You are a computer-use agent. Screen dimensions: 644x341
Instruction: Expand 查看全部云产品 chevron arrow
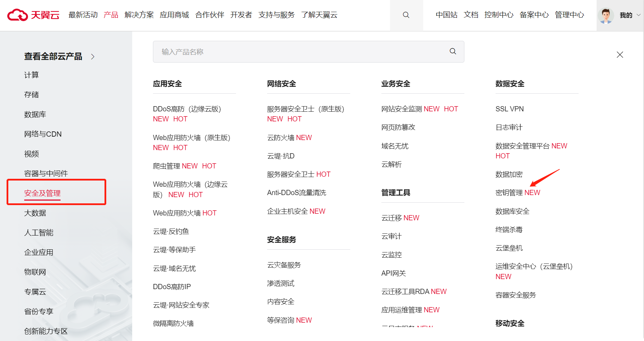(93, 56)
